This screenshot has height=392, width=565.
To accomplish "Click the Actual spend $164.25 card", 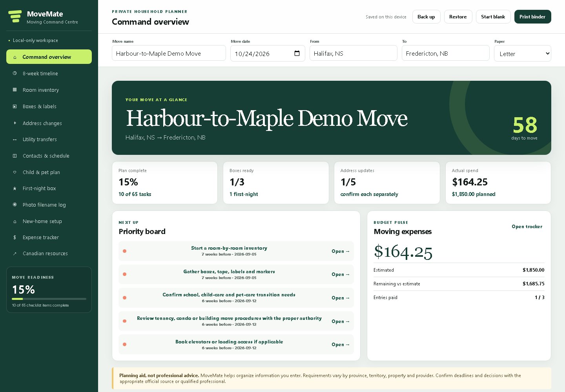I will 498,183.
